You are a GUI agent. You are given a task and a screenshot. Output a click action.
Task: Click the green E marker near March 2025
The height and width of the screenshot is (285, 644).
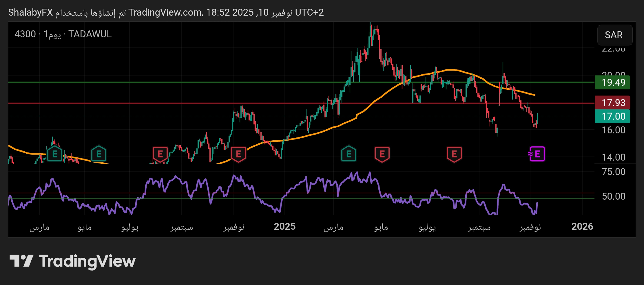point(349,154)
